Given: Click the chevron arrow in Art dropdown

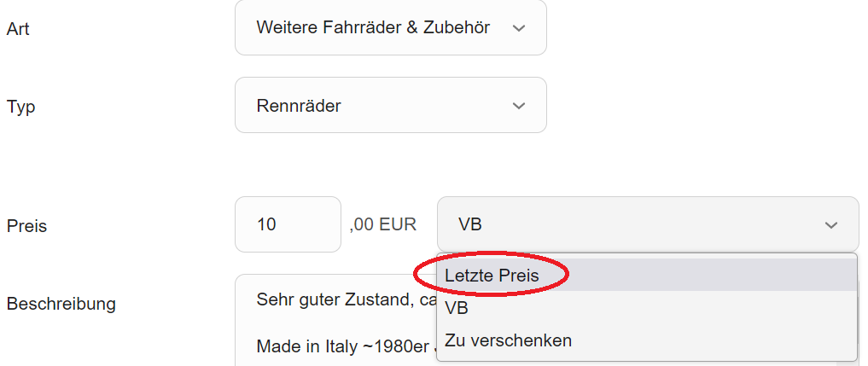Looking at the screenshot, I should tap(518, 28).
